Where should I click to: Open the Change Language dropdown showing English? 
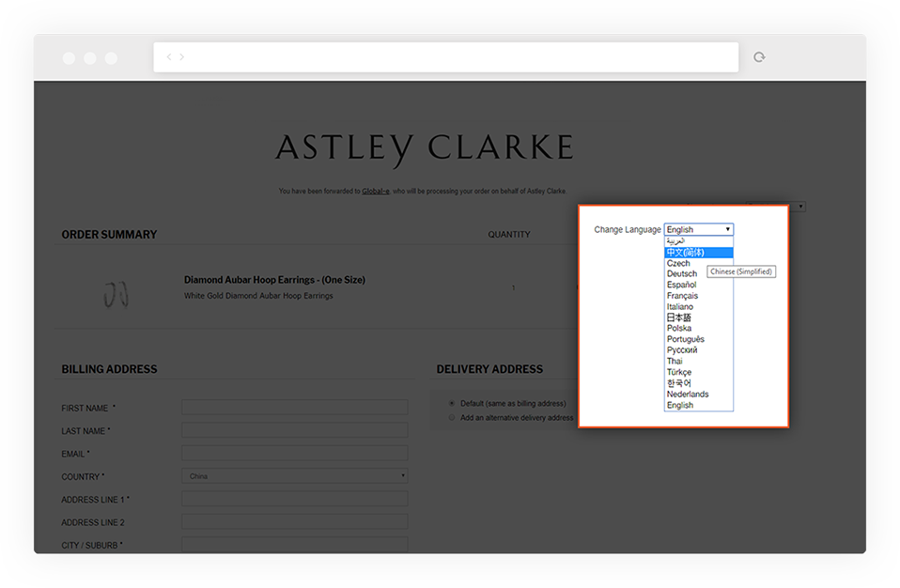click(x=699, y=229)
